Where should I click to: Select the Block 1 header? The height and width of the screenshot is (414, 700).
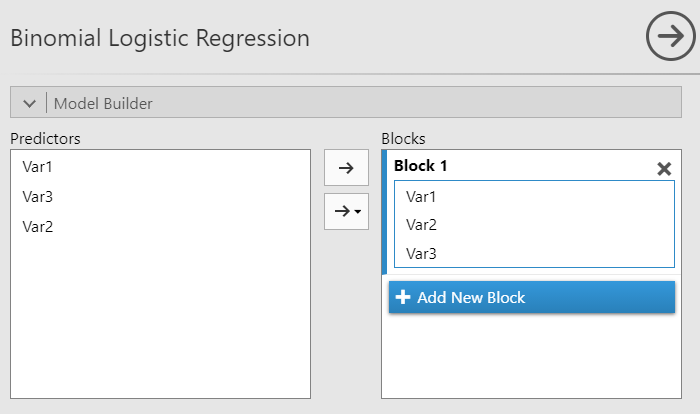point(422,165)
